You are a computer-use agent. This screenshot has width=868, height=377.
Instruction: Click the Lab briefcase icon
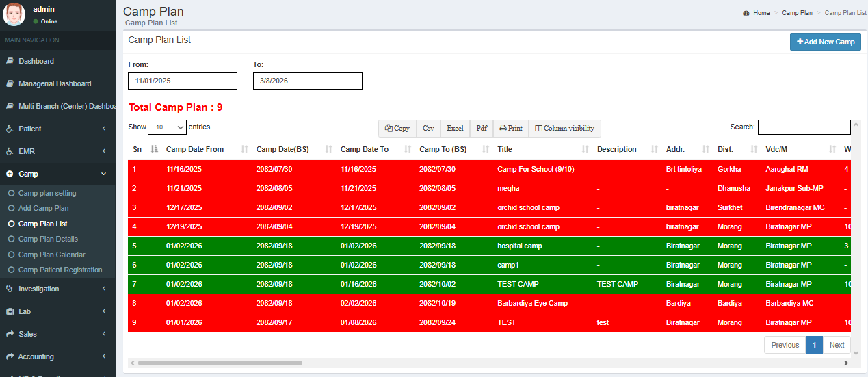pos(10,311)
